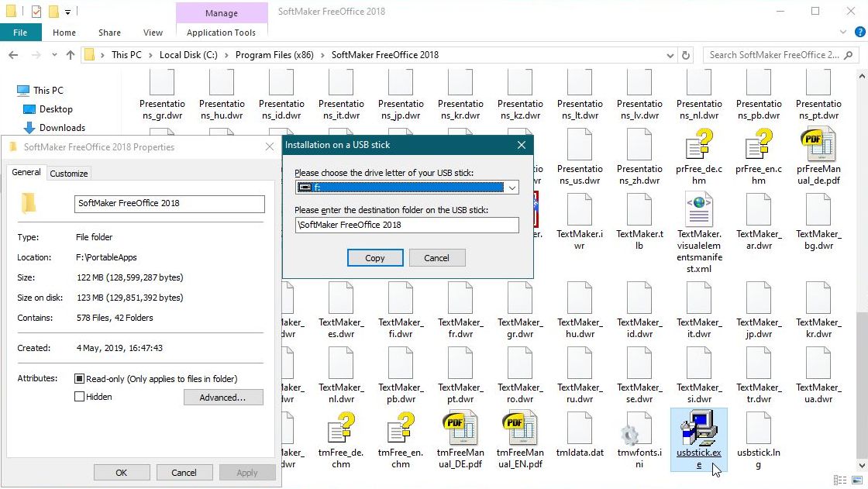Open the File menu tab

click(20, 32)
